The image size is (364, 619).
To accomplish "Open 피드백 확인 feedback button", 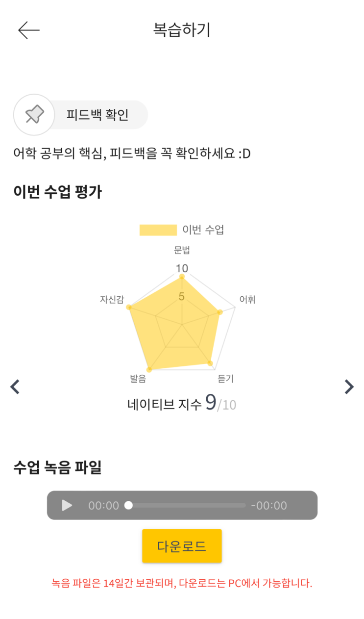I will tap(97, 115).
